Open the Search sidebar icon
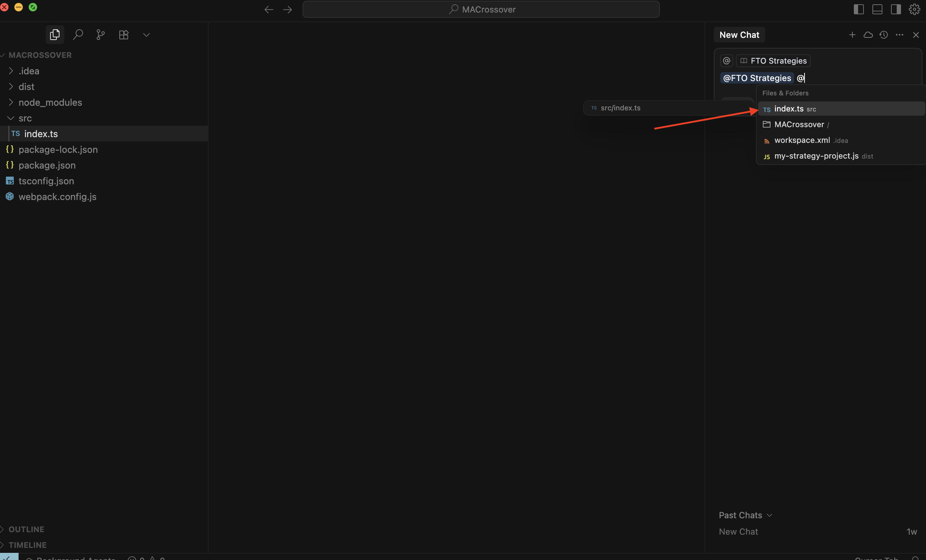 [78, 35]
